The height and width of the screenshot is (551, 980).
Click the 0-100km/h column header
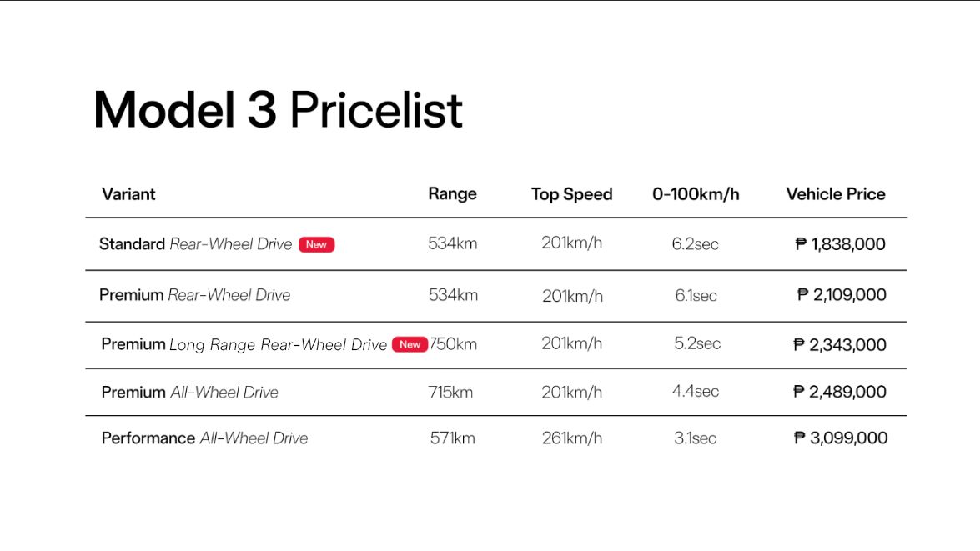coord(696,194)
